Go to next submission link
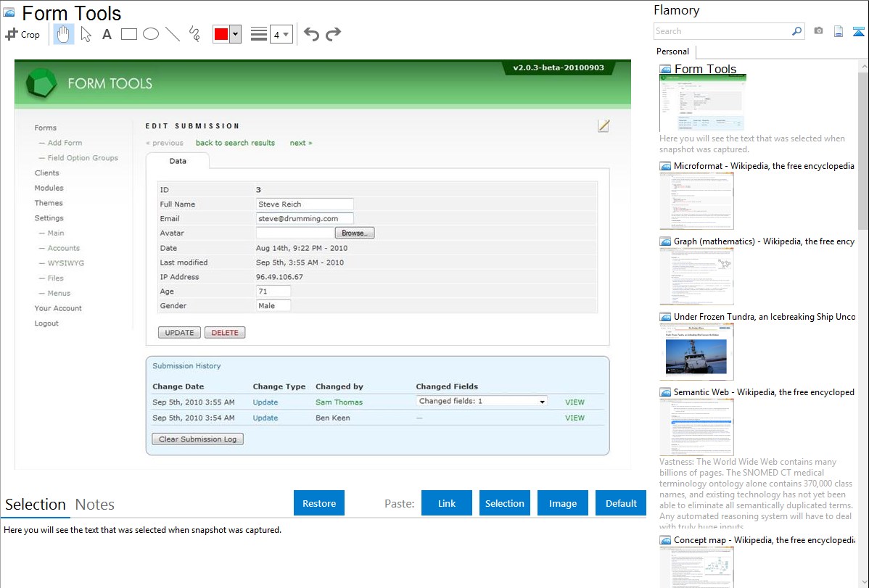This screenshot has height=588, width=869. coord(301,142)
